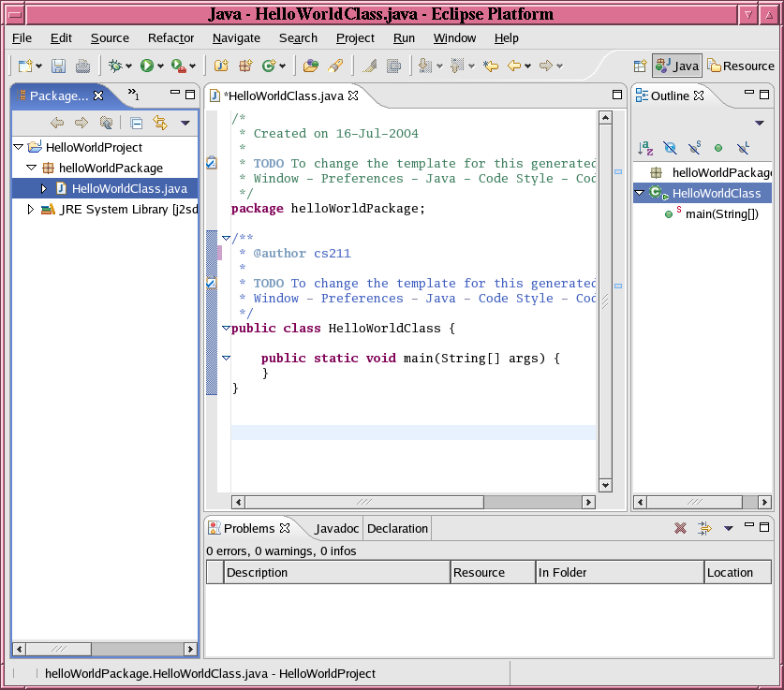Switch to the Javadoc tab
This screenshot has width=784, height=690.
pos(336,529)
